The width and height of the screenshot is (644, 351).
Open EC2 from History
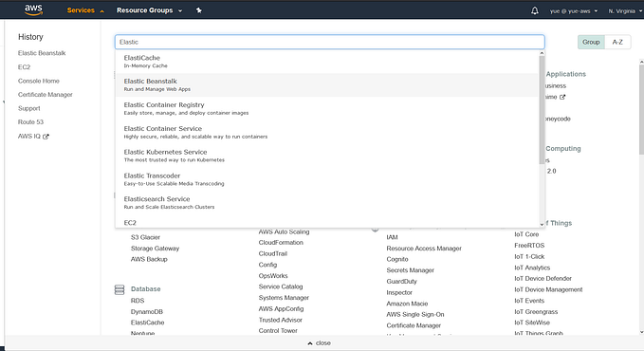click(x=24, y=67)
